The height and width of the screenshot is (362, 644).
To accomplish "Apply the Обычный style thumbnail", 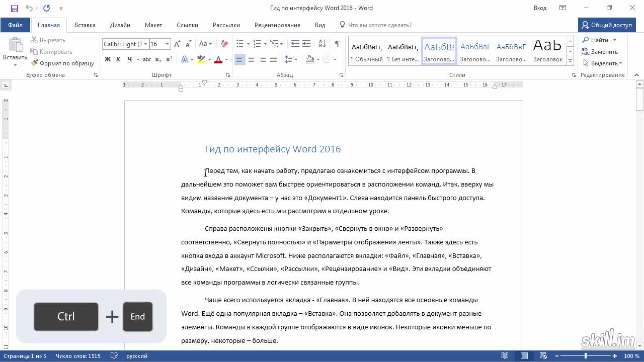I will 367,51.
